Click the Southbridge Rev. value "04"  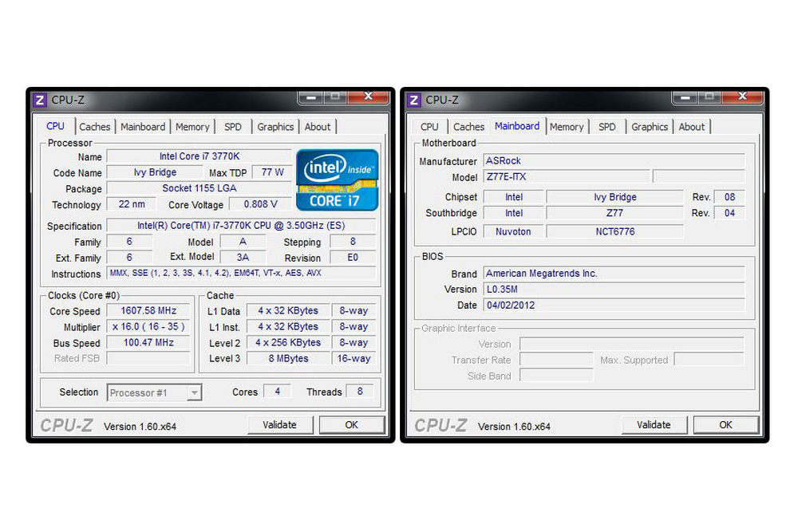pos(730,213)
